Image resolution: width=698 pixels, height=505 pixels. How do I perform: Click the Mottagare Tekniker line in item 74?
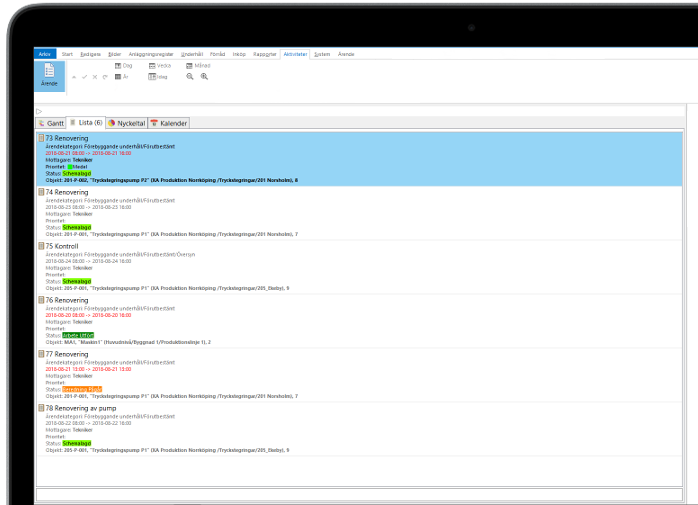point(69,214)
